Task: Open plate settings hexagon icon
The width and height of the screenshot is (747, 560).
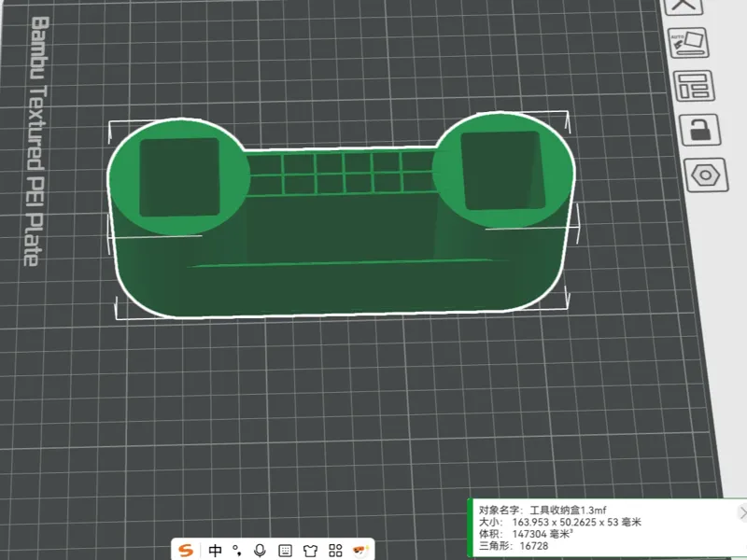Action: coord(706,175)
